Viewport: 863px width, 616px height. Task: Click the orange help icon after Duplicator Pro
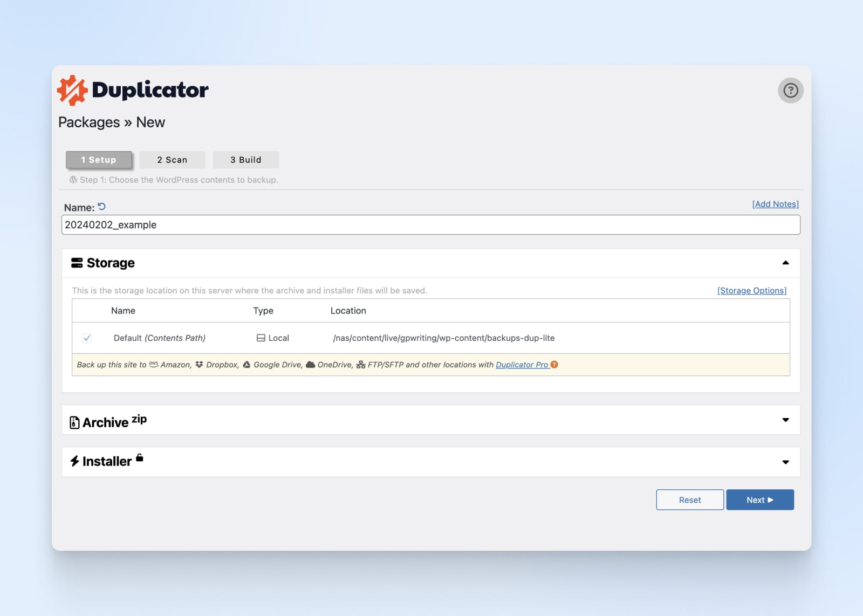[x=554, y=365]
